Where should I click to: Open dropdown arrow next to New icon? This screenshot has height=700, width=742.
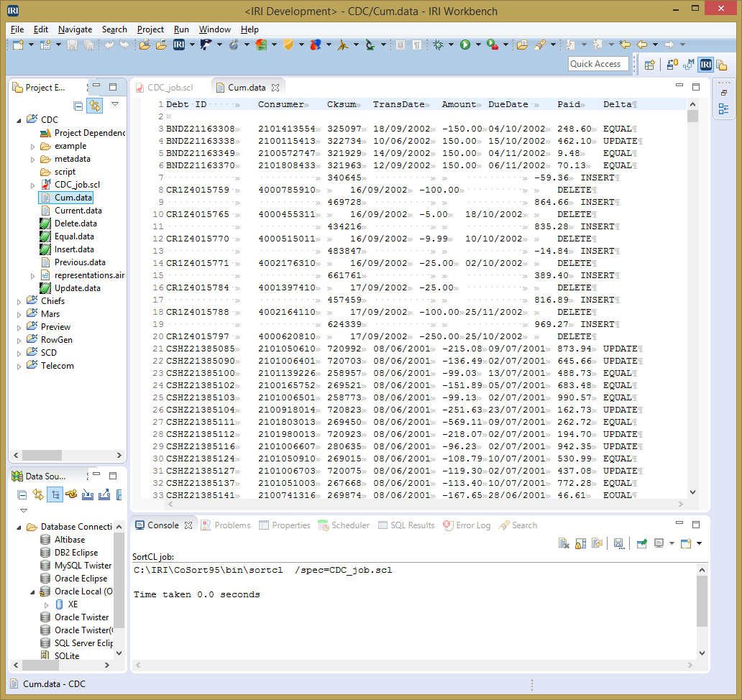tap(31, 45)
